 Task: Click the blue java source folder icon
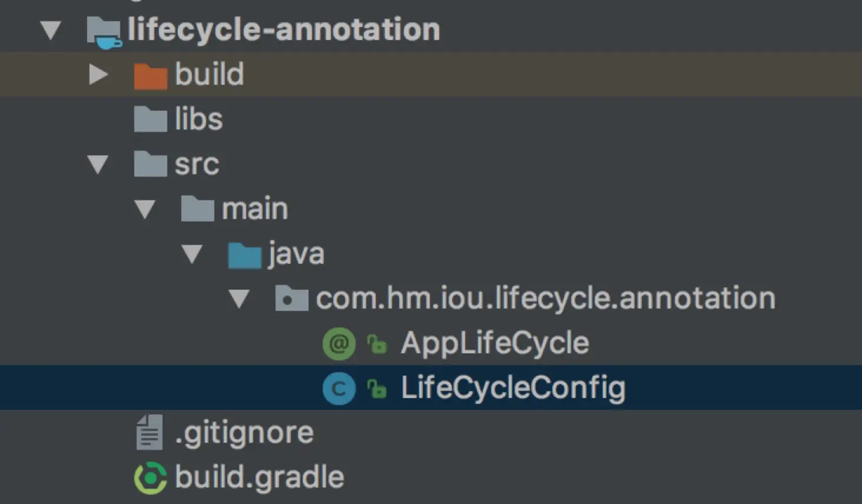click(244, 255)
